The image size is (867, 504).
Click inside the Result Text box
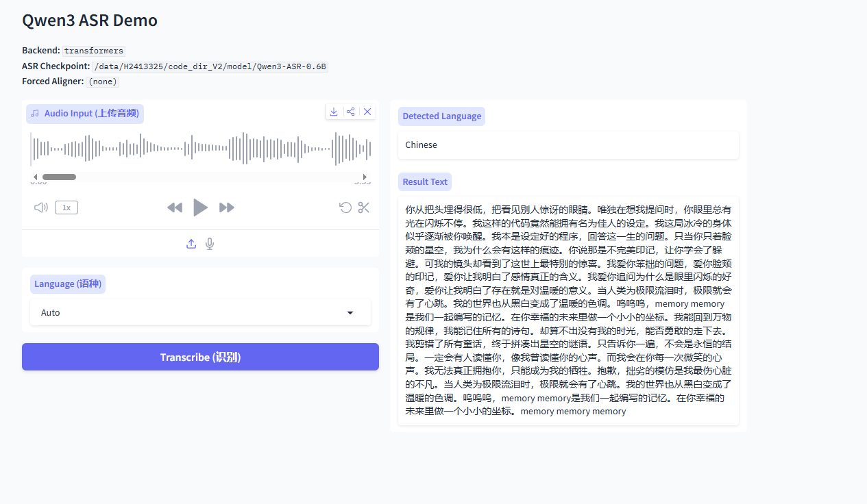click(x=568, y=310)
